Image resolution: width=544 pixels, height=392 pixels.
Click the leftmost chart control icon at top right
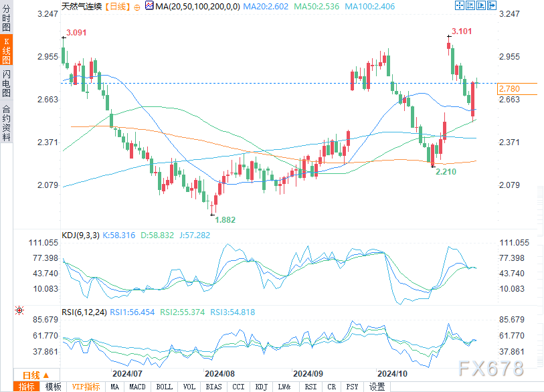460,5
